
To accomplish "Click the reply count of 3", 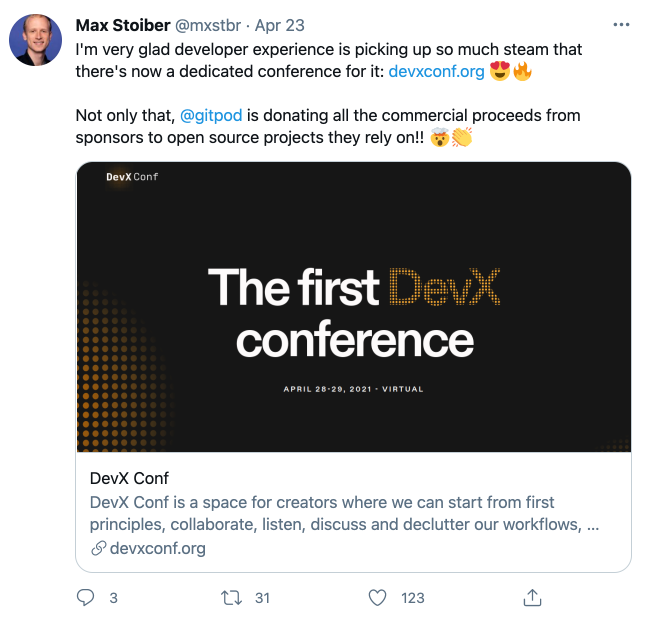I will point(113,598).
